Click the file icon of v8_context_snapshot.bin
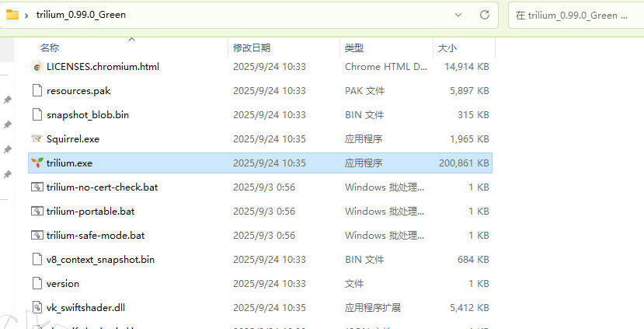Screen dimensions: 644x329 pos(37,260)
